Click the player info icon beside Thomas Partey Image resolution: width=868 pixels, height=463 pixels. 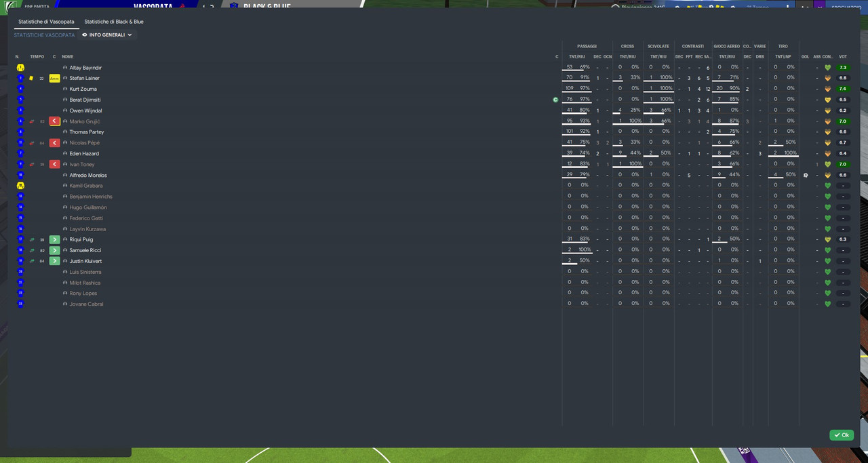click(65, 132)
